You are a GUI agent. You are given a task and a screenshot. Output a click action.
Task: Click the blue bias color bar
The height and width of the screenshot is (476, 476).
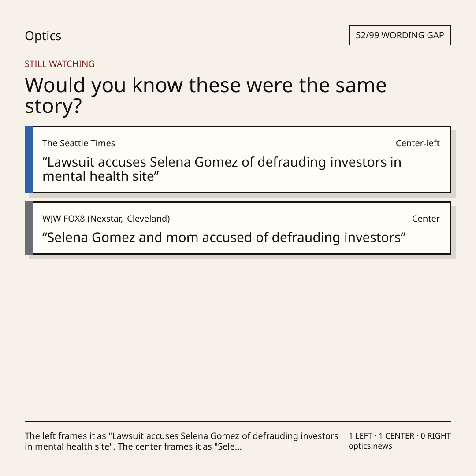(29, 160)
